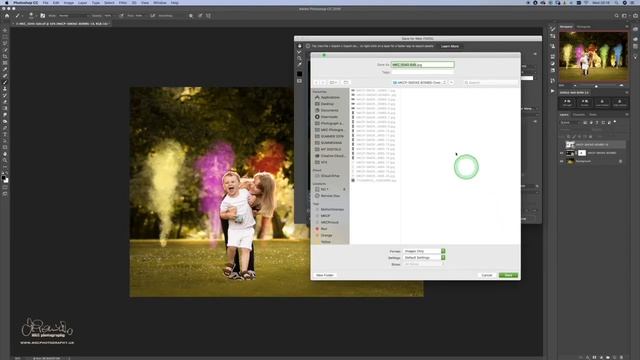Open the smoothing options gear icon
The image size is (640, 360).
(x=191, y=16)
